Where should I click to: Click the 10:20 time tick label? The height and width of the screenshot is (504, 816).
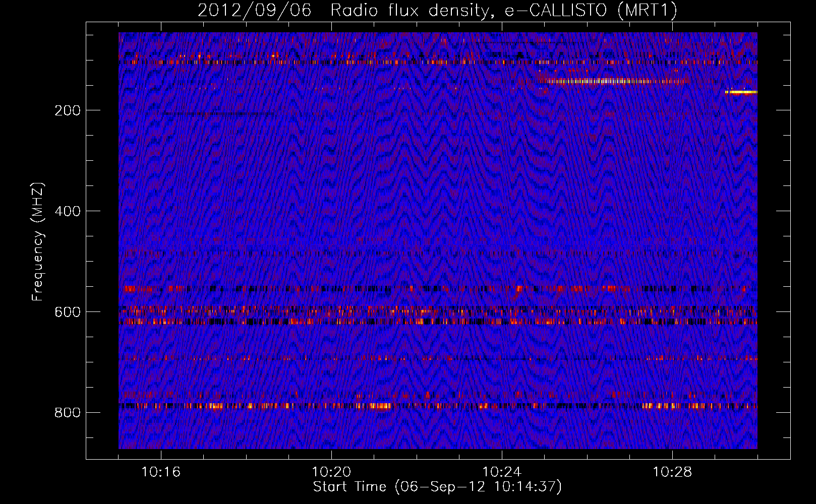(331, 472)
